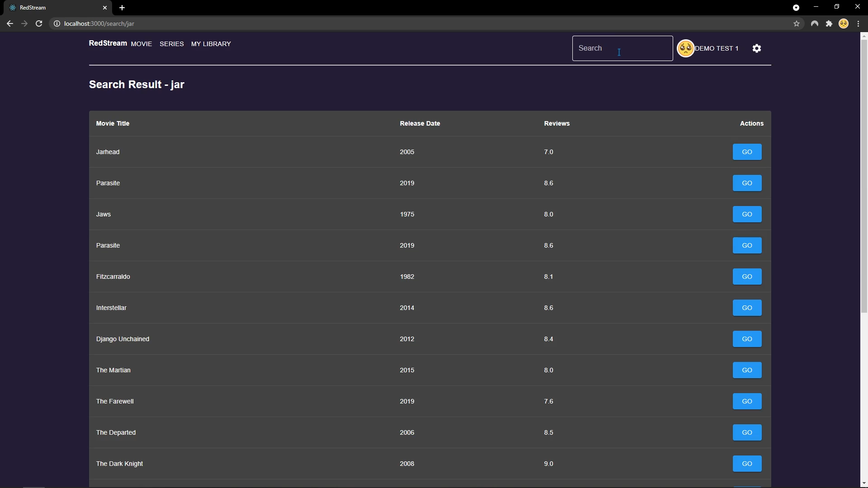This screenshot has height=488, width=868.
Task: Open the browser extensions puzzle icon
Action: (829, 23)
